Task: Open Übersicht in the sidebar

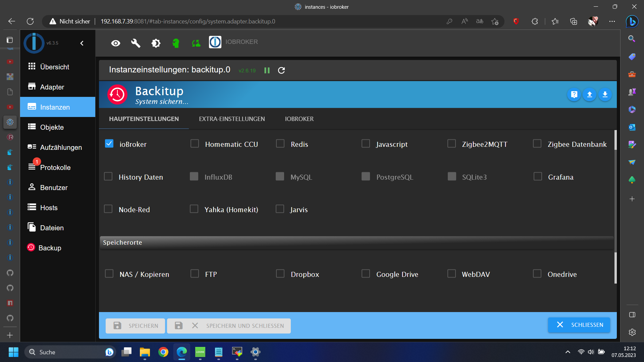Action: pyautogui.click(x=58, y=67)
